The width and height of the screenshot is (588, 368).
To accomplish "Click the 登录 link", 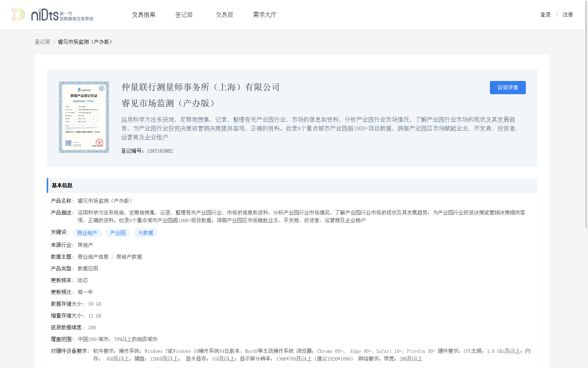I will coord(545,15).
